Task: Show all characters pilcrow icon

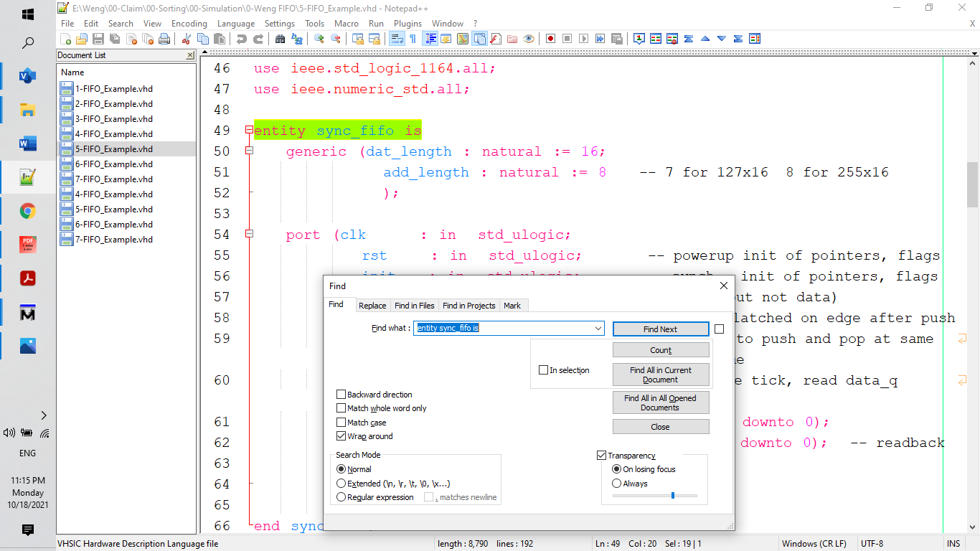Action: pyautogui.click(x=413, y=39)
